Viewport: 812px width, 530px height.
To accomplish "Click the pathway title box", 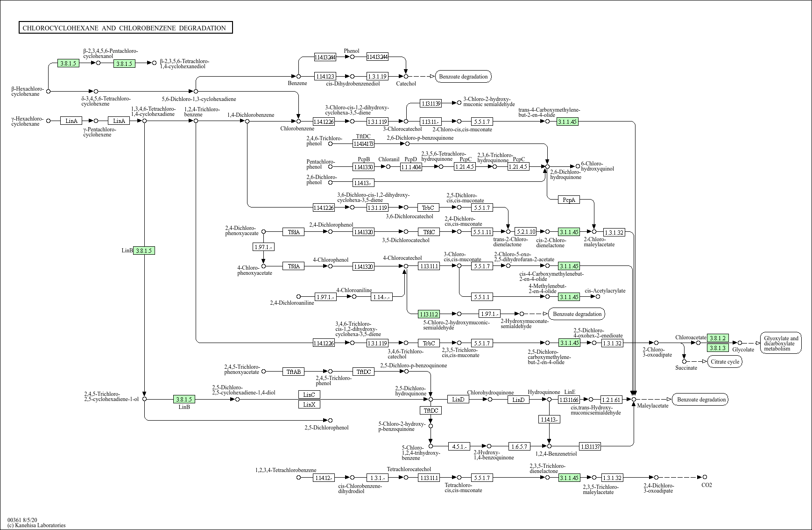I will [x=125, y=28].
